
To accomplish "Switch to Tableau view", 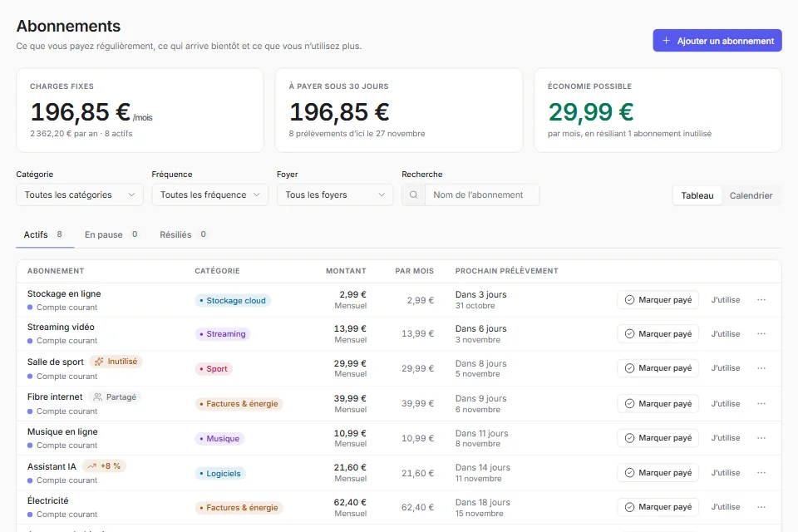I will coord(697,195).
